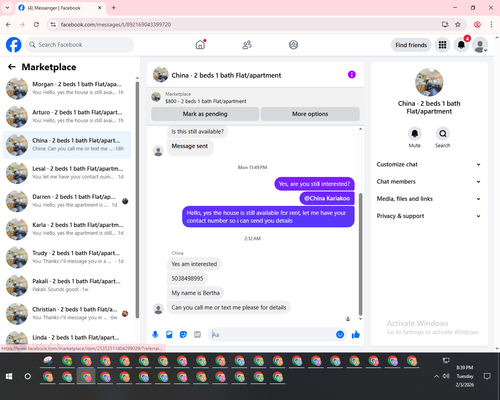Viewport: 500px width, 400px height.
Task: Click the back arrow beside Marketplace
Action: tap(12, 67)
